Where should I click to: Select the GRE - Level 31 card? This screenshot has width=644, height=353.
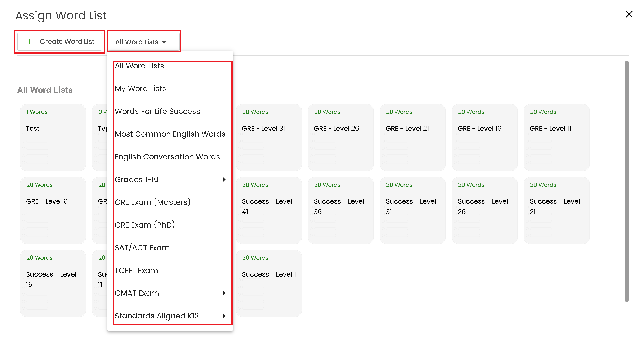268,138
